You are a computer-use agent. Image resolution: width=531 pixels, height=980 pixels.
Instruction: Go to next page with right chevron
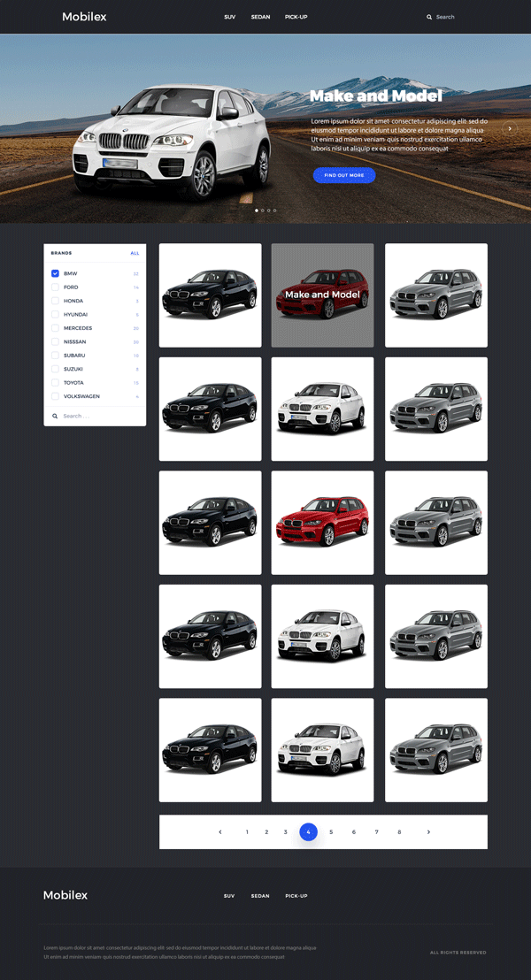click(428, 832)
